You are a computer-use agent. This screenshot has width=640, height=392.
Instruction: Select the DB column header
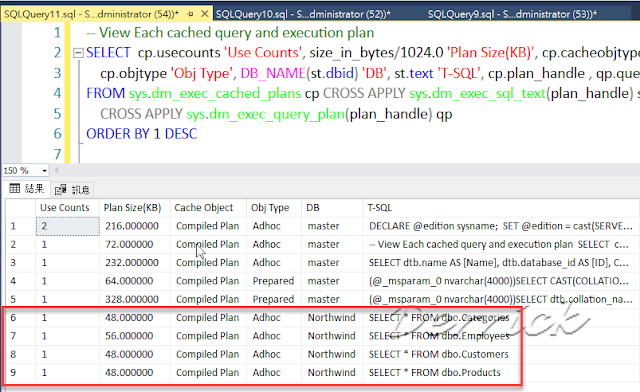(x=332, y=208)
